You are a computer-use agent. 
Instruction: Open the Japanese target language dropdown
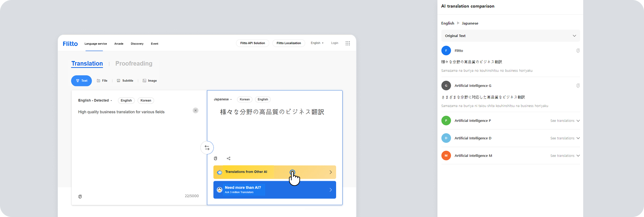[223, 99]
